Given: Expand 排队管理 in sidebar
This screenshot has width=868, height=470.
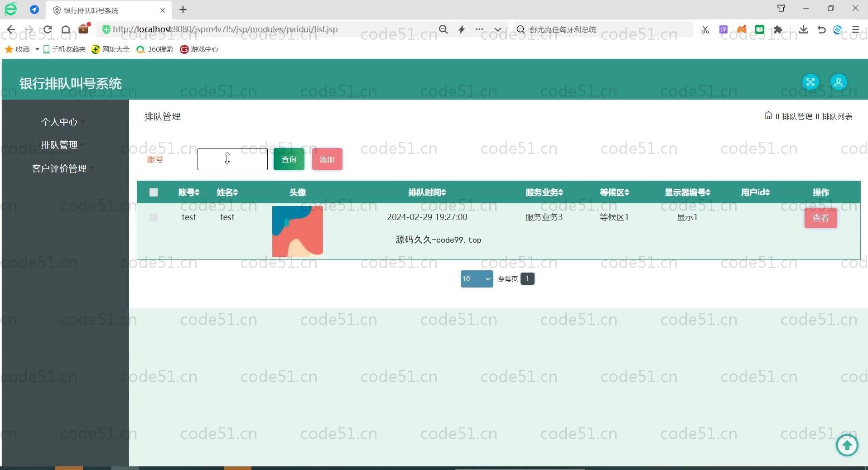Looking at the screenshot, I should [x=59, y=145].
